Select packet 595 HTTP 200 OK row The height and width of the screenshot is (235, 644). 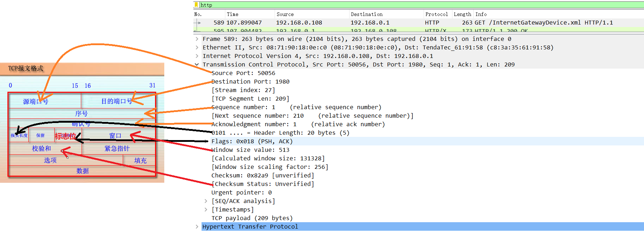tap(355, 31)
